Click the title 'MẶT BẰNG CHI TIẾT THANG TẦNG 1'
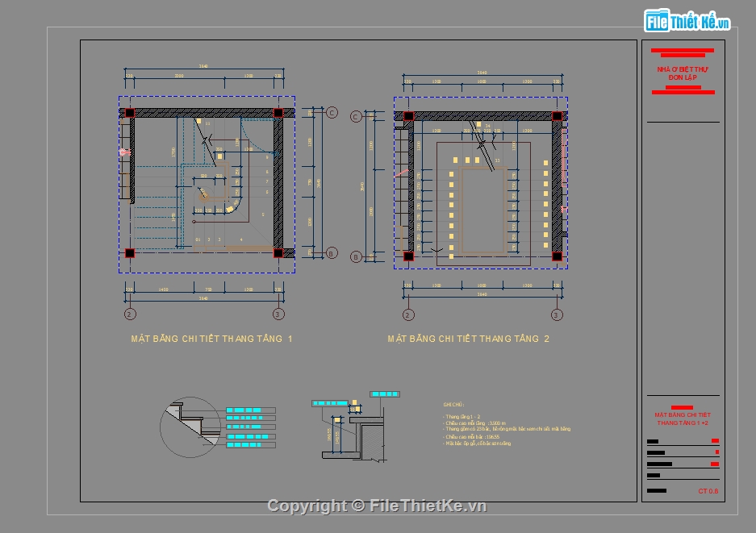The image size is (756, 533). click(211, 339)
